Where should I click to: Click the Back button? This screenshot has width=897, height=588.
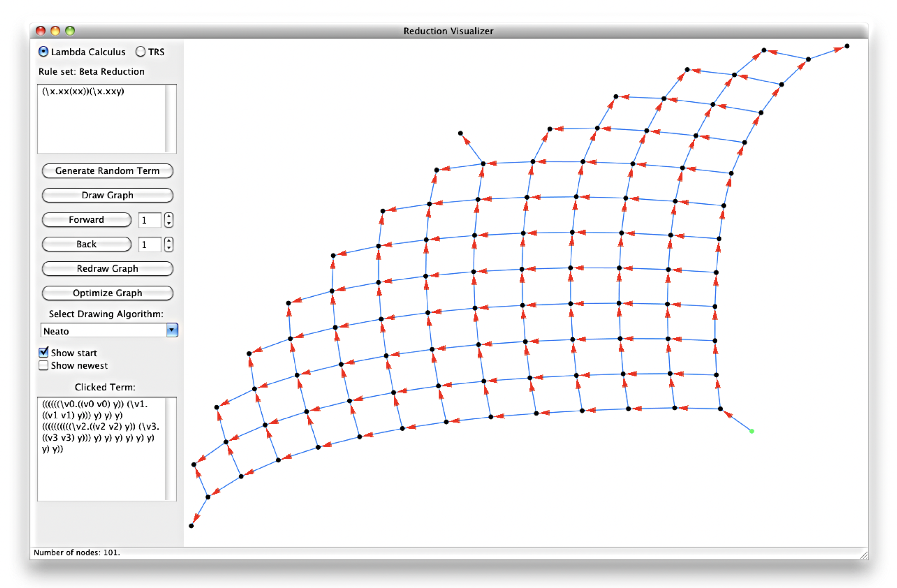pyautogui.click(x=86, y=244)
